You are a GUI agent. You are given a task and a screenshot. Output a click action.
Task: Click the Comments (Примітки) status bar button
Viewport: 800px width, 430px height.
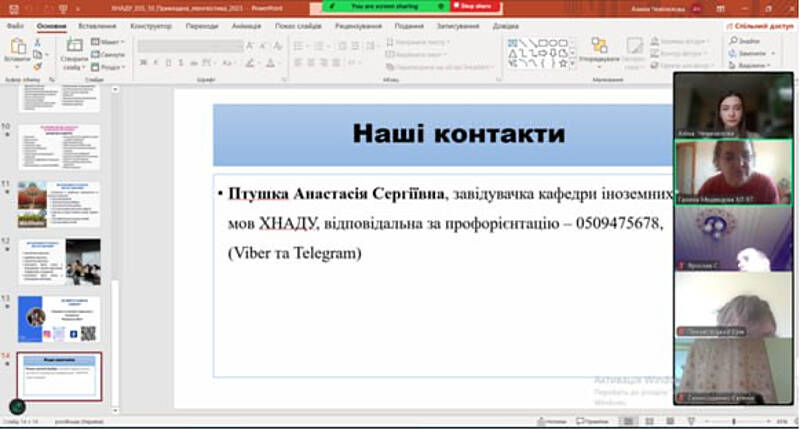click(x=592, y=421)
